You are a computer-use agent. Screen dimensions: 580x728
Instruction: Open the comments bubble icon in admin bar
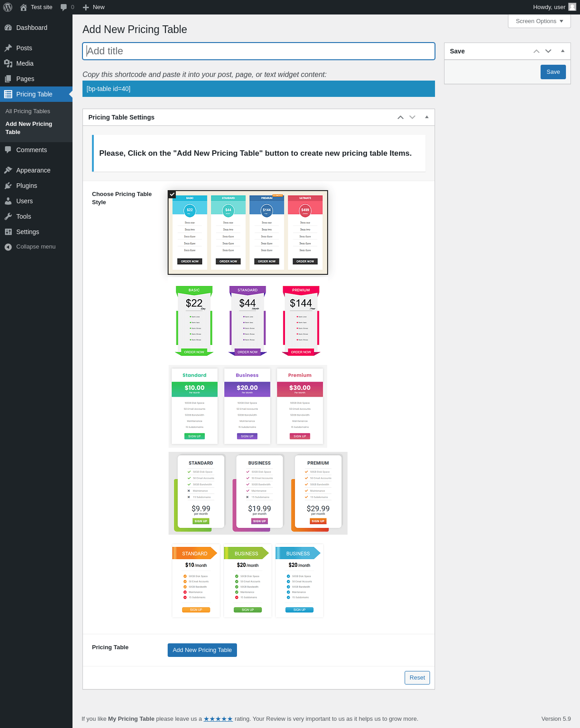(63, 7)
